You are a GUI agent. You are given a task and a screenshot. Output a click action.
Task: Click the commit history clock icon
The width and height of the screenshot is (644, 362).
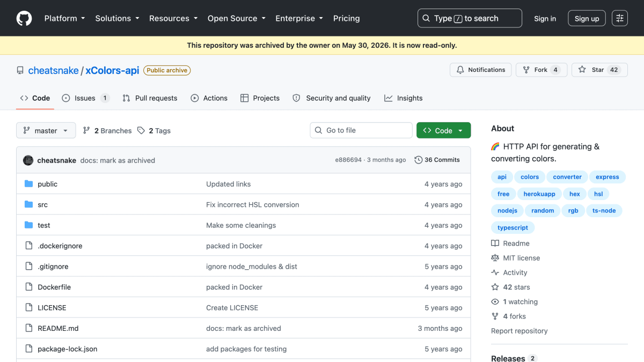point(418,160)
